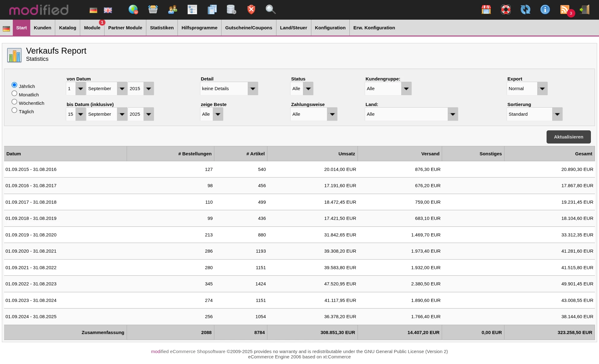
Task: Select the Monatlich radio button
Action: tap(14, 94)
